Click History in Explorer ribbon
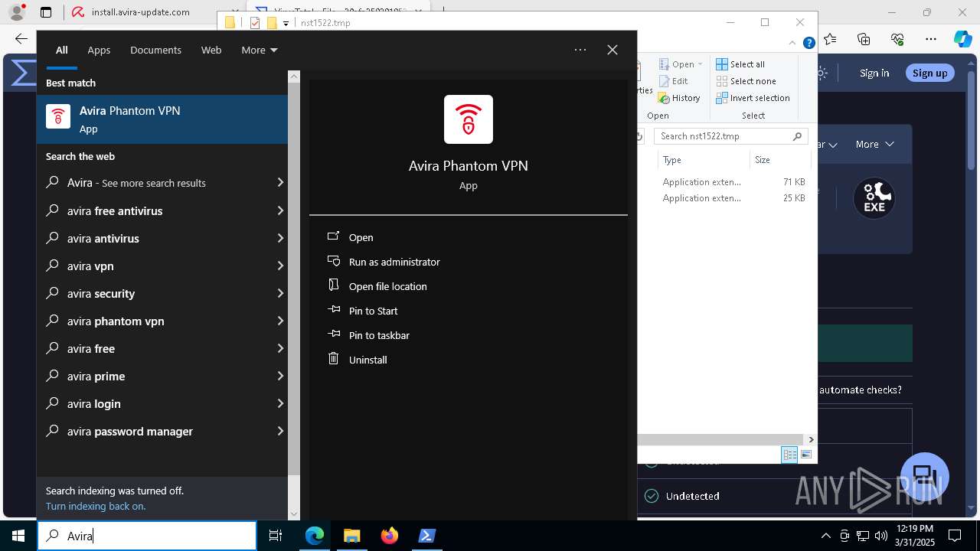980x551 pixels. [678, 98]
